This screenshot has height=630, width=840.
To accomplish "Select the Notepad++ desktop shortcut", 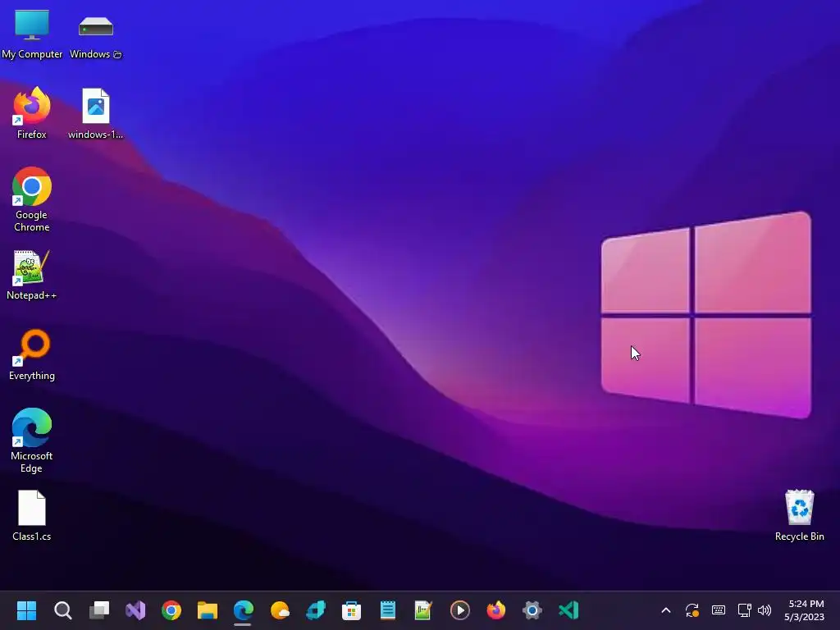I will click(x=32, y=274).
